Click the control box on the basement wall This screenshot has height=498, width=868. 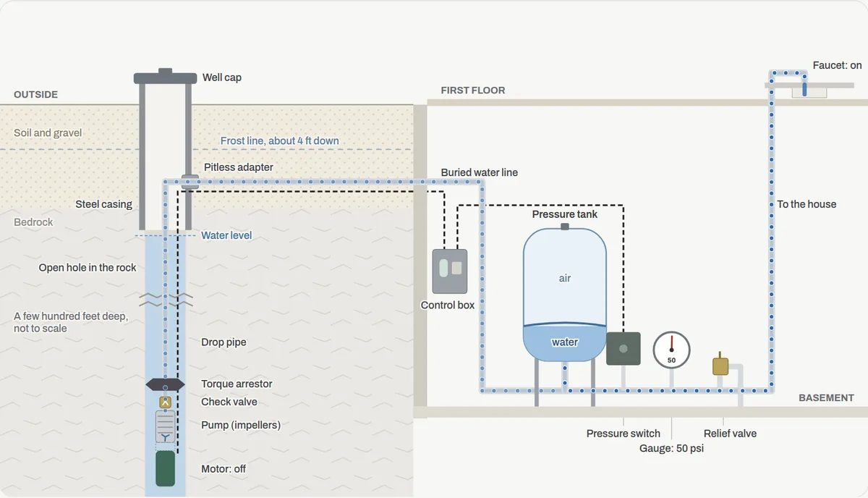point(450,271)
